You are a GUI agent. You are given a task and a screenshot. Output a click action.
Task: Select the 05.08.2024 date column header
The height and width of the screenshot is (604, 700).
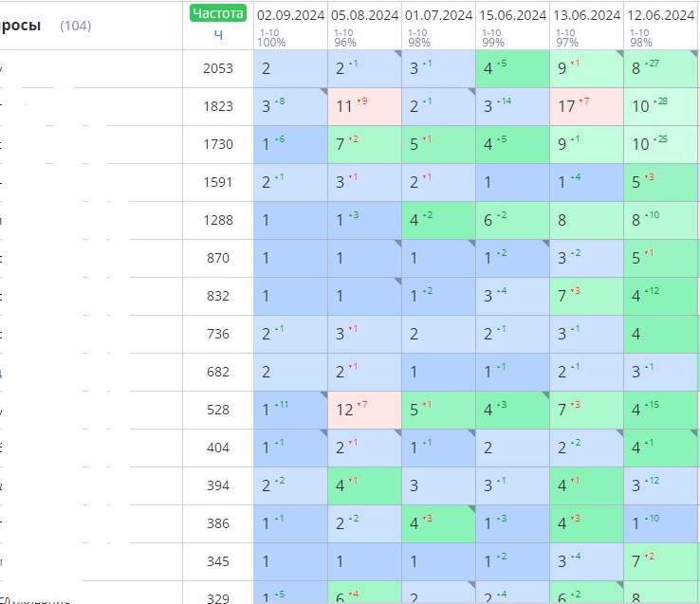[365, 15]
